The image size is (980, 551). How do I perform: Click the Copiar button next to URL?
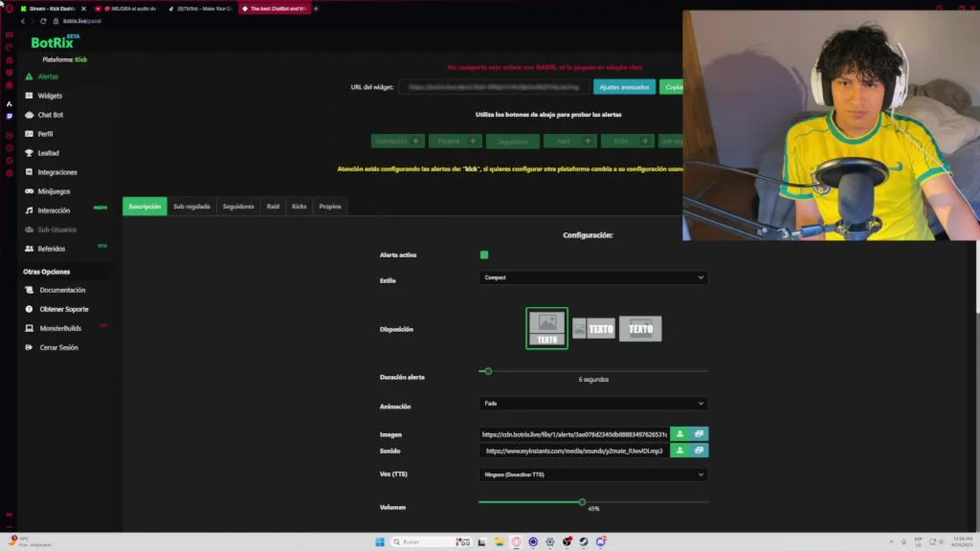pos(672,87)
